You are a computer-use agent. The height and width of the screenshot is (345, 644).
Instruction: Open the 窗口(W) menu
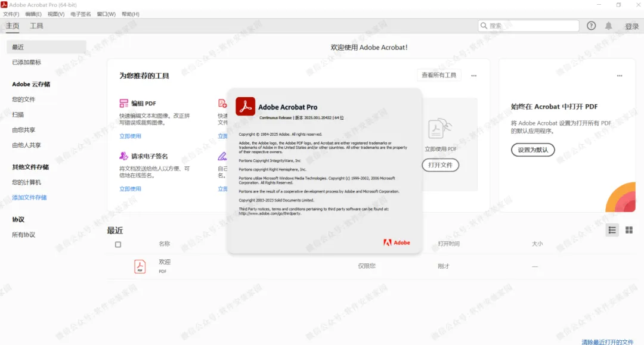[x=106, y=14]
